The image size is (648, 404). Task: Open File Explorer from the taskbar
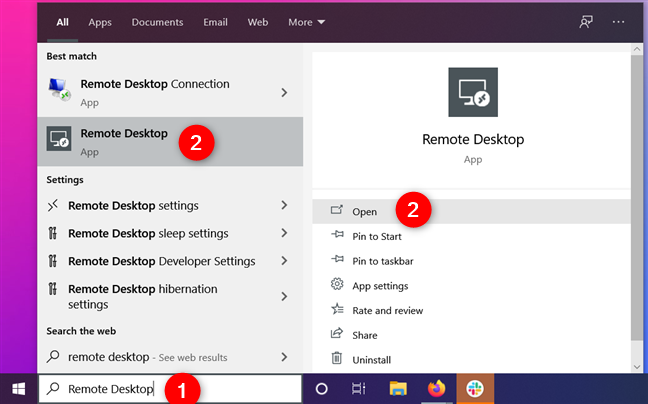(398, 389)
